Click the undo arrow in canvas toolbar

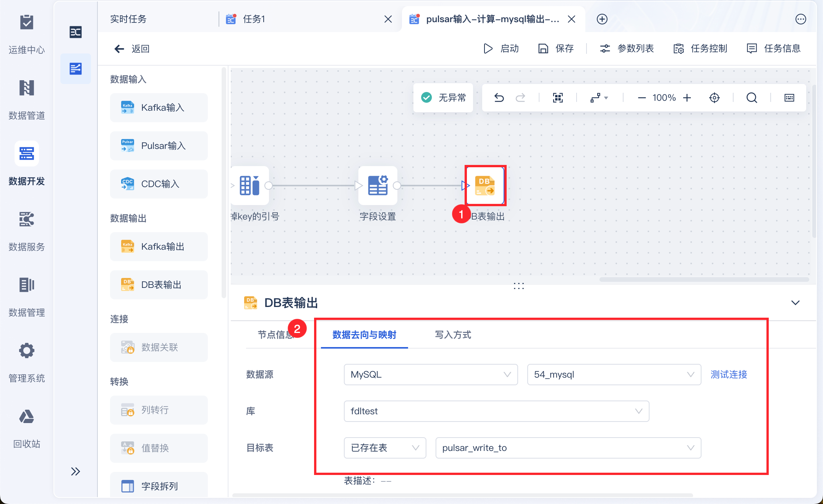(x=499, y=98)
